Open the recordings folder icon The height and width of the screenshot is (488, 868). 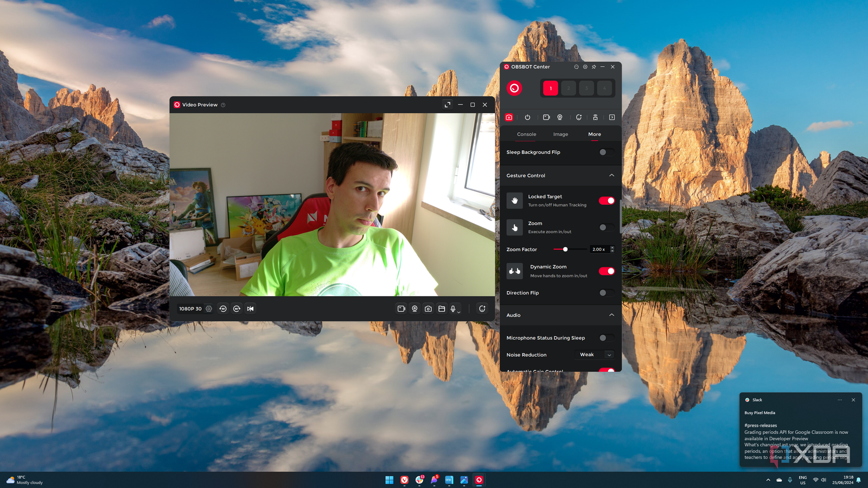tap(442, 309)
